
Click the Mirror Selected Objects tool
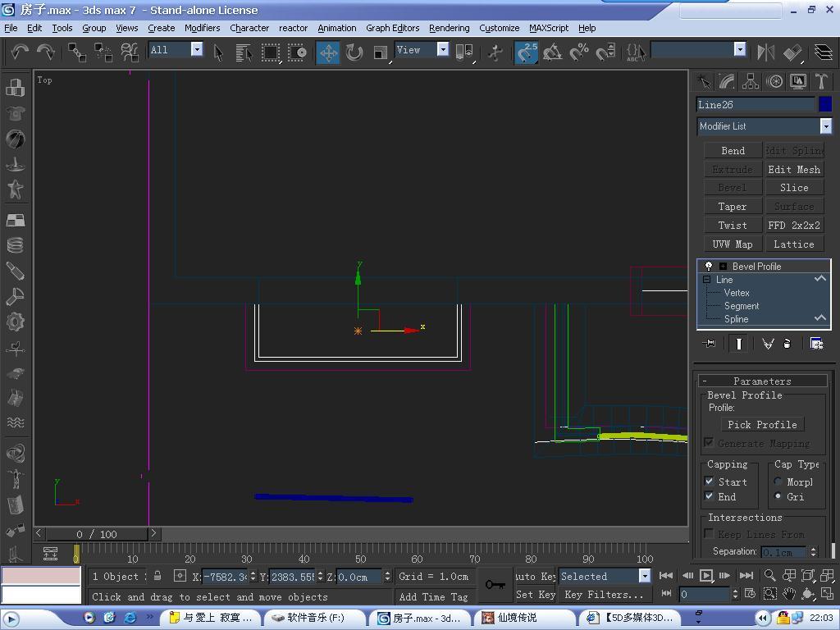point(766,52)
